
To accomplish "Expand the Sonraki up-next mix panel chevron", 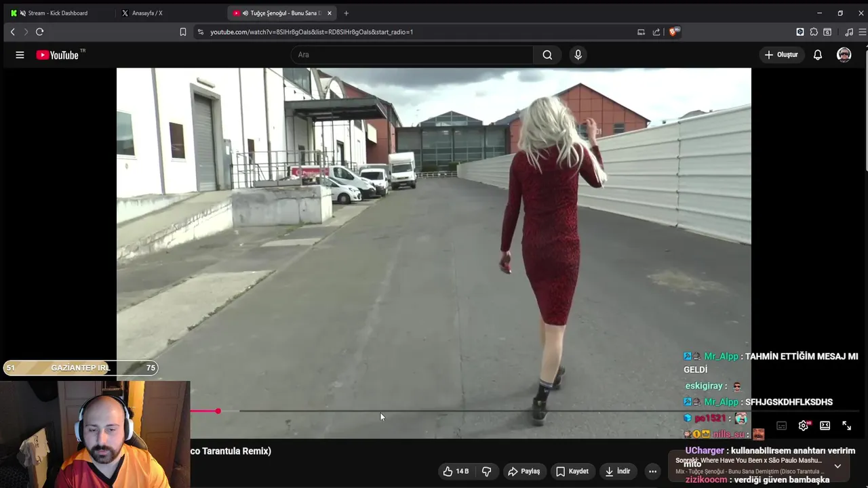I will (x=837, y=466).
